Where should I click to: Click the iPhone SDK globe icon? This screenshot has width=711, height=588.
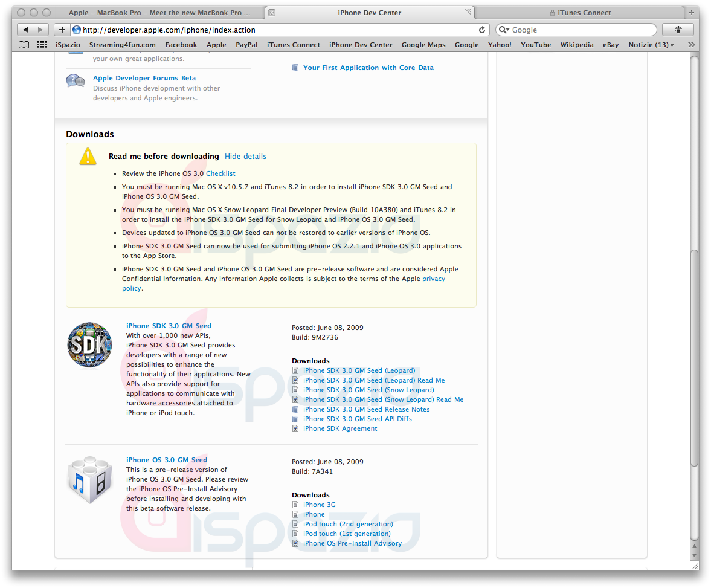(x=90, y=345)
